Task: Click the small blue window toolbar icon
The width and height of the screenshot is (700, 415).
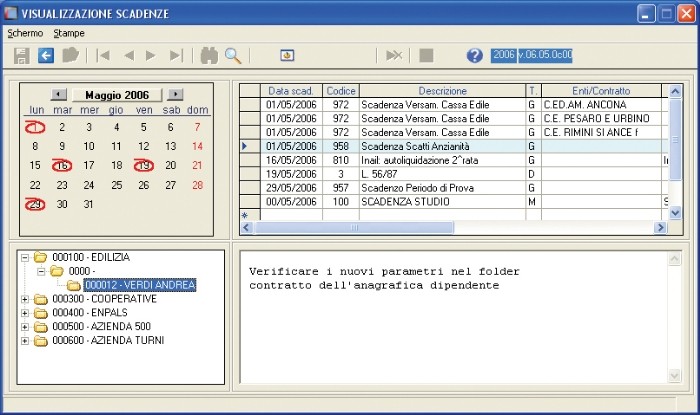Action: (x=287, y=55)
